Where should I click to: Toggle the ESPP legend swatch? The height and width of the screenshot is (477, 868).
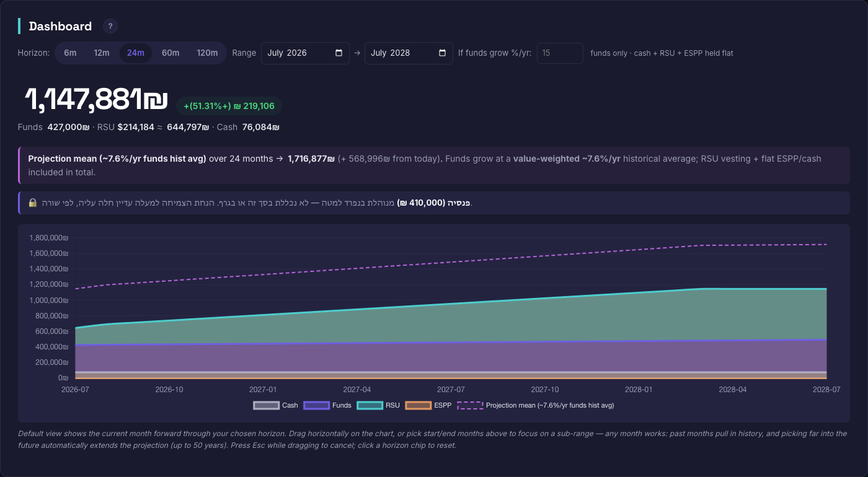[x=418, y=406]
